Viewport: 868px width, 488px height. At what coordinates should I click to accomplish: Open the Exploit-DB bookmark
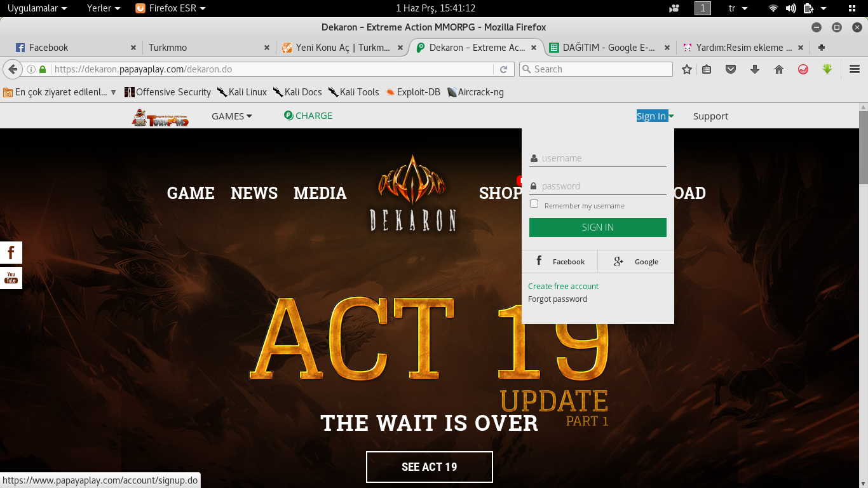(x=413, y=92)
